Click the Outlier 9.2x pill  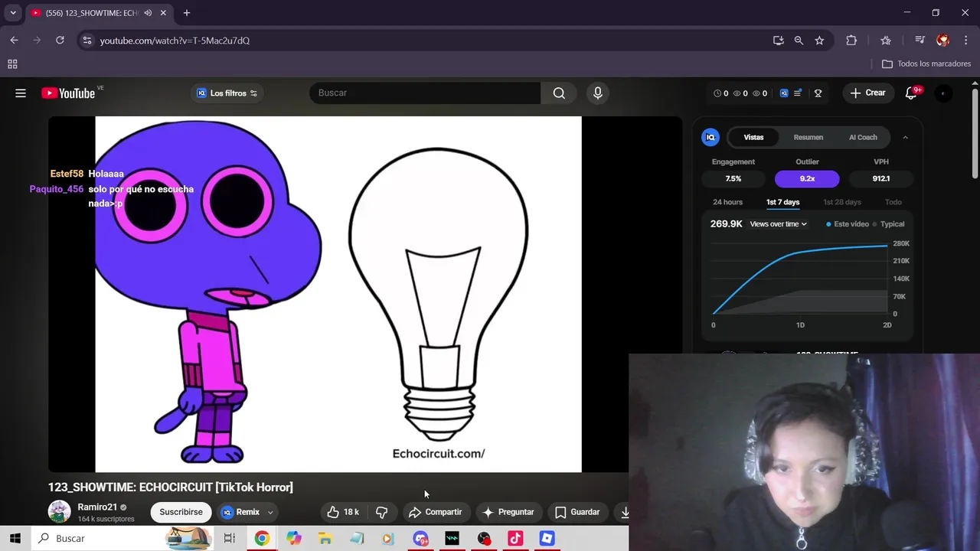[807, 178]
